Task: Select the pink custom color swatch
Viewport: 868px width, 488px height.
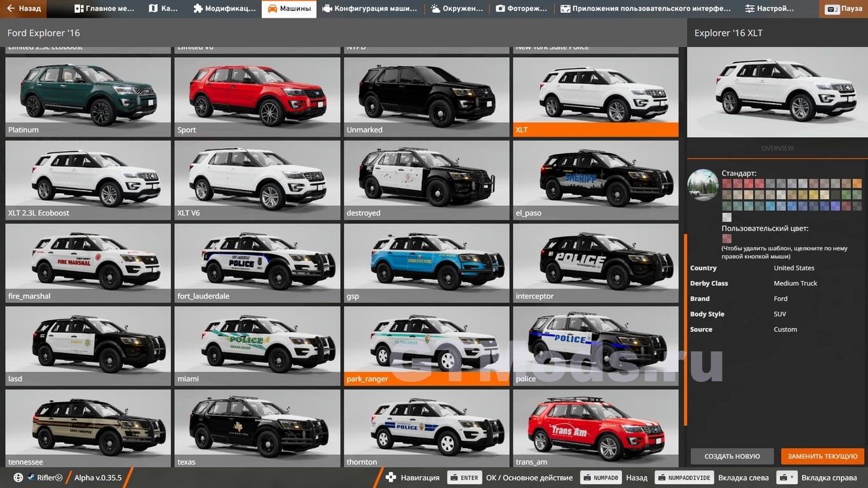Action: [727, 239]
